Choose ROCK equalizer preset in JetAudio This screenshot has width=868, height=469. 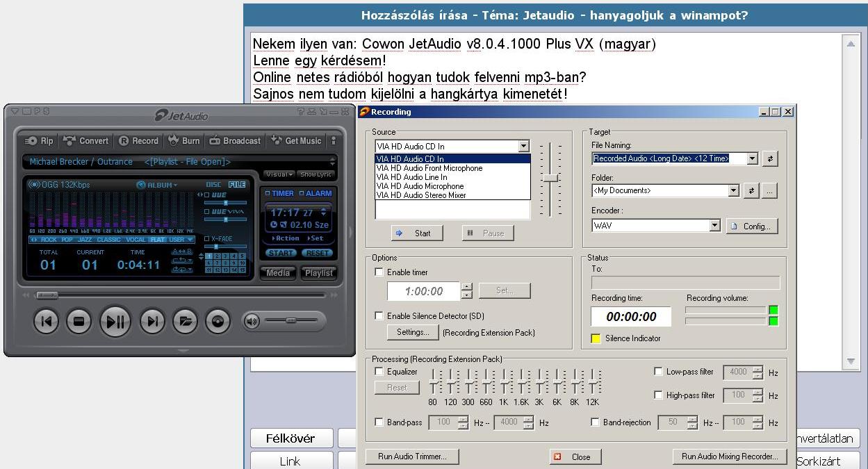coord(49,240)
